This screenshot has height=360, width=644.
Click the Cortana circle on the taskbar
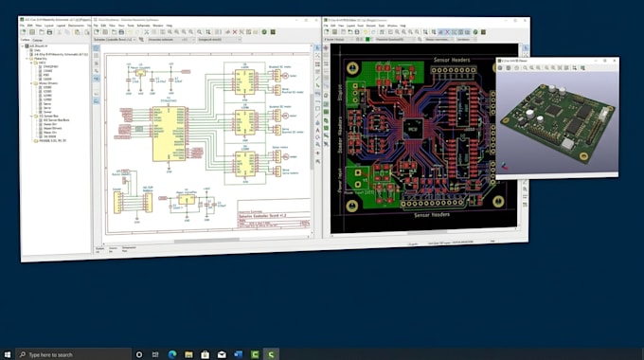coord(139,354)
